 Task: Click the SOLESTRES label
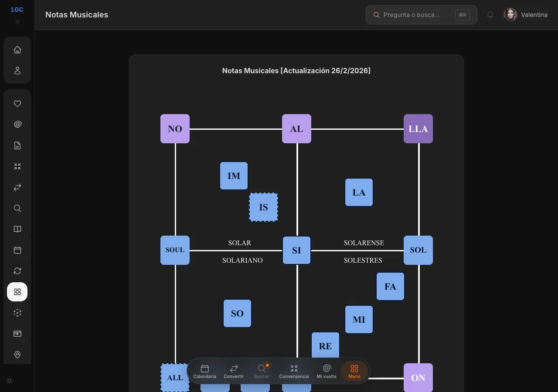[363, 260]
